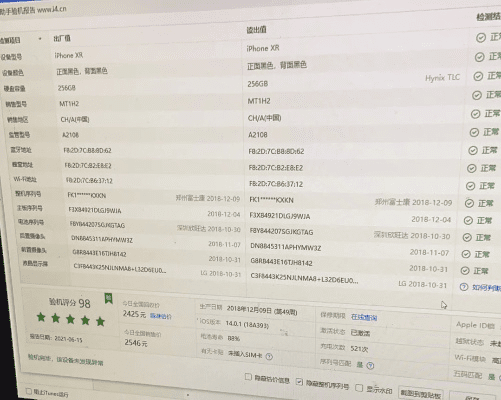Select MT1H2 in the 读出值 column
Screen dimensions: 501x400
(259, 101)
